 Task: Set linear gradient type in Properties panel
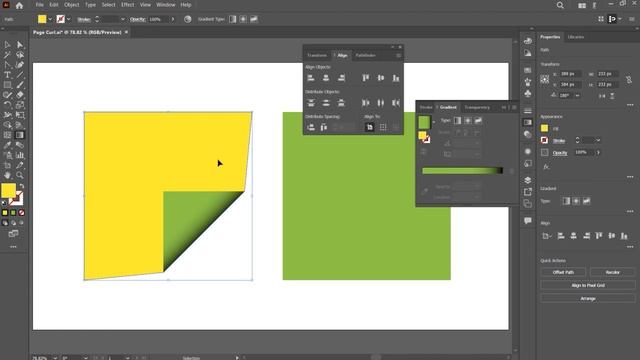pyautogui.click(x=566, y=201)
